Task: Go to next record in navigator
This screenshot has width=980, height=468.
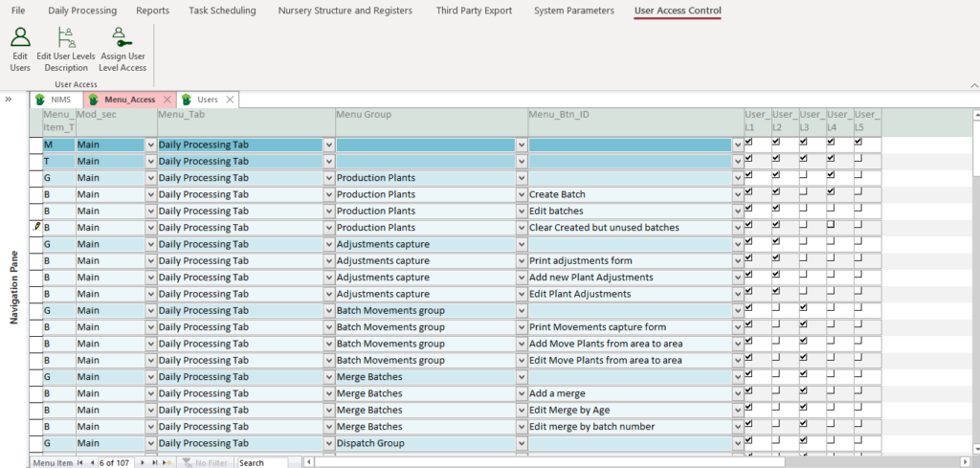Action: point(142,462)
